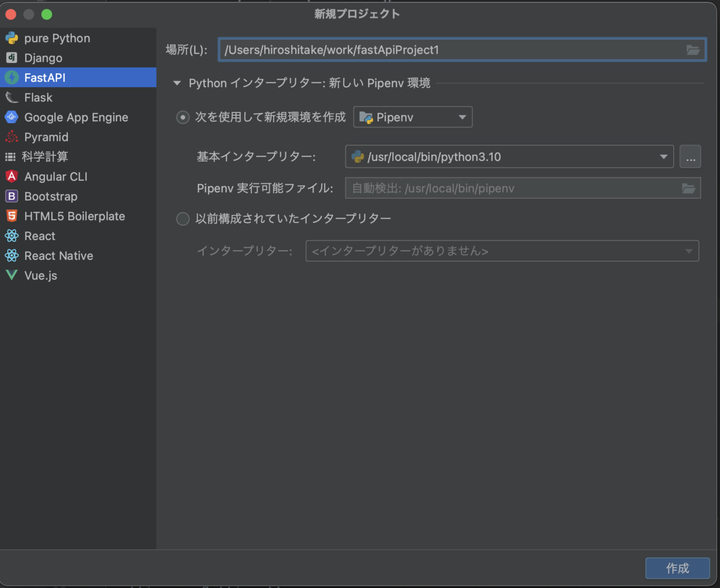
Task: Select the FastAPI label in list
Action: point(45,78)
